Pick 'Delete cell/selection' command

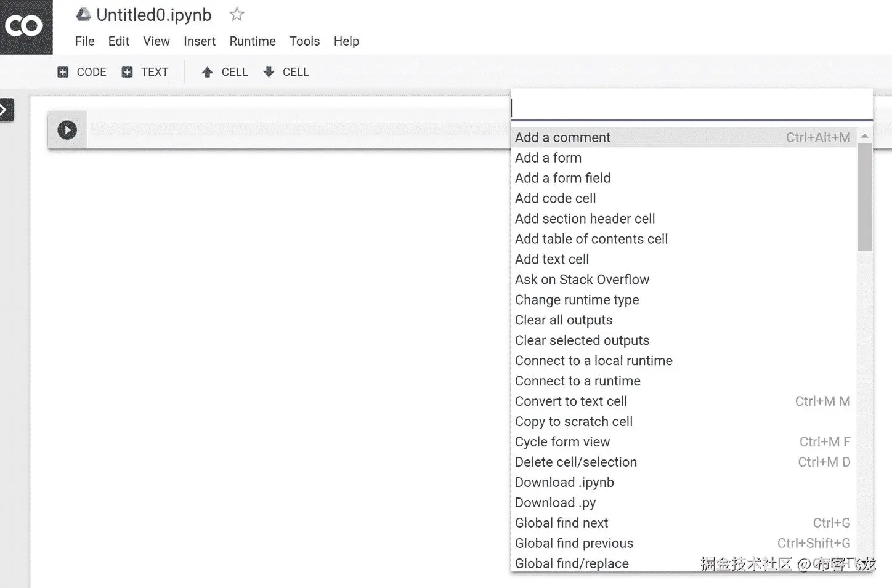tap(684, 462)
